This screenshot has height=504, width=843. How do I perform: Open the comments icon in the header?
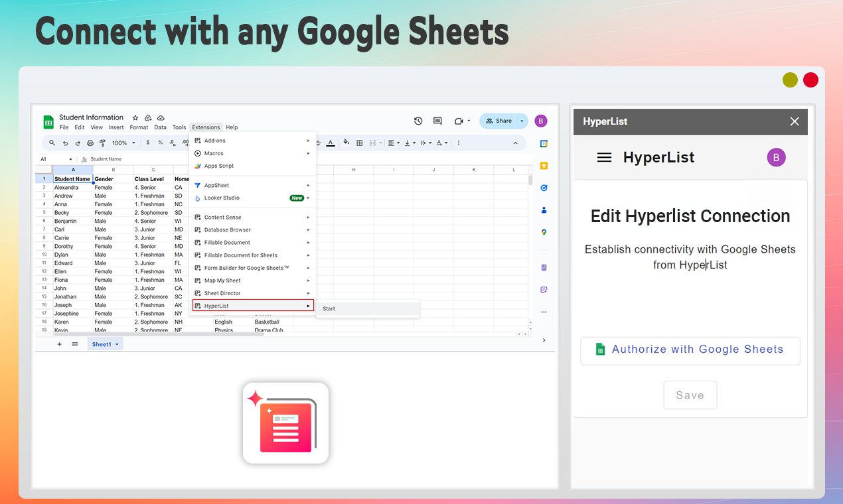click(x=437, y=121)
